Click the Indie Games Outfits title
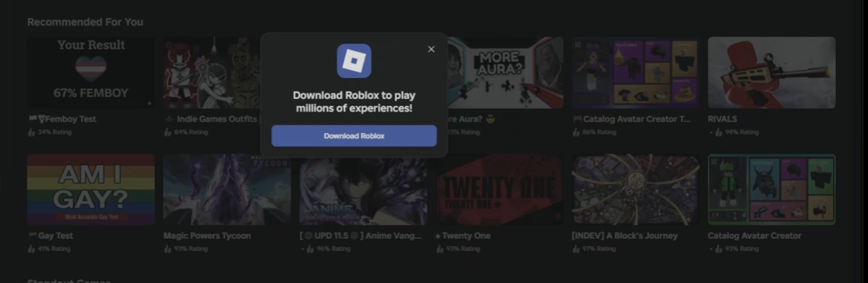 [212, 119]
